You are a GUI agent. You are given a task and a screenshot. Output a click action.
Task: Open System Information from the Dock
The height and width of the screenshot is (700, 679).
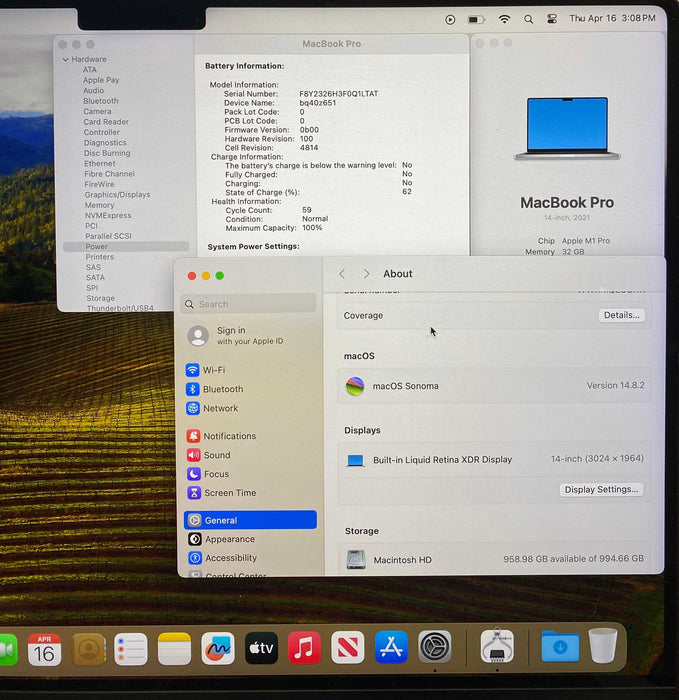click(x=497, y=646)
